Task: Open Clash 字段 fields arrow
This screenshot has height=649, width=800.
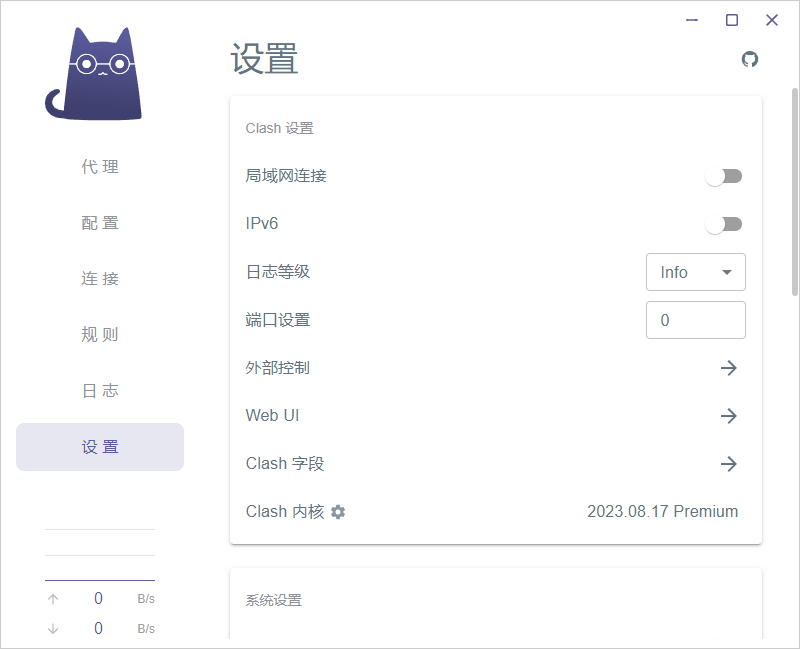Action: 729,464
